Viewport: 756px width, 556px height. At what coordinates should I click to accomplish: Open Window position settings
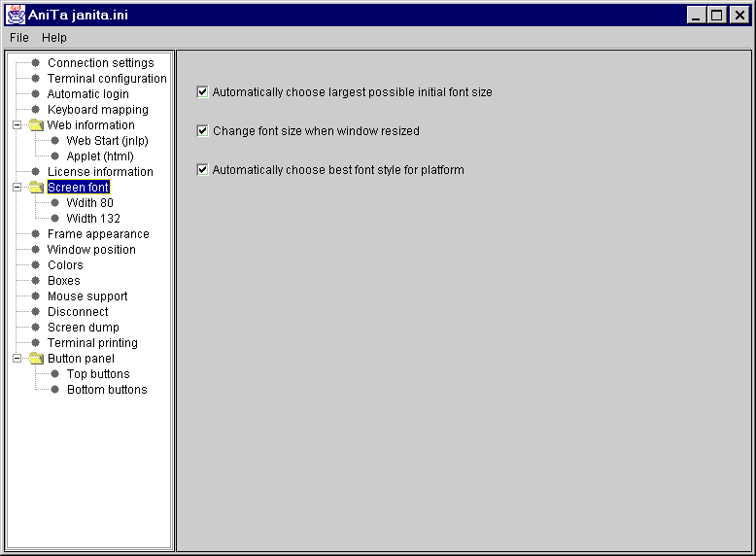pos(91,249)
